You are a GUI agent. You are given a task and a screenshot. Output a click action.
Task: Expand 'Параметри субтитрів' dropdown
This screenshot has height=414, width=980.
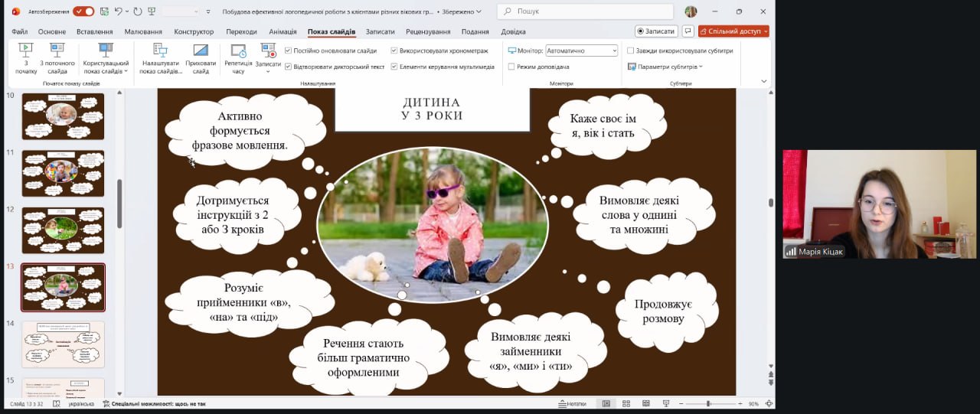(x=665, y=67)
